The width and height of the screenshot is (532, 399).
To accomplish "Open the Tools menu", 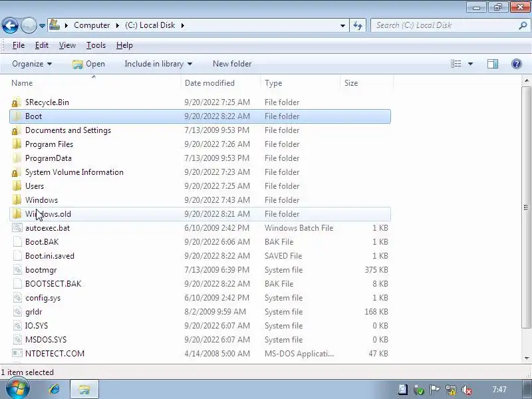I will pos(96,45).
